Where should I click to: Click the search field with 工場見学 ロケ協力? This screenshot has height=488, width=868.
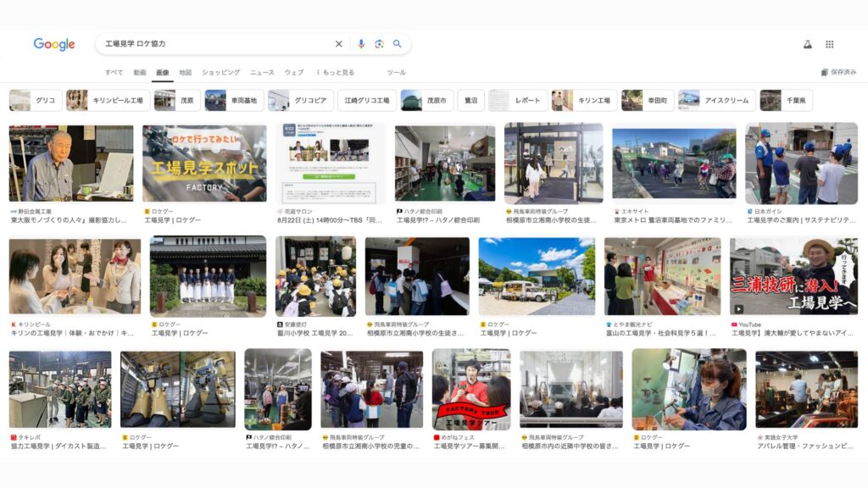click(216, 44)
